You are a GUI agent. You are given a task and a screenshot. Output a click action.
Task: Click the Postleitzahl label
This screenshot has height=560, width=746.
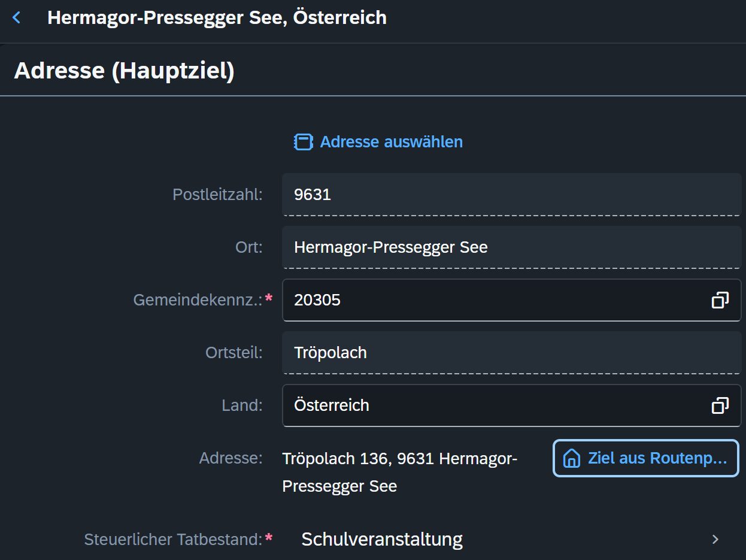(217, 195)
